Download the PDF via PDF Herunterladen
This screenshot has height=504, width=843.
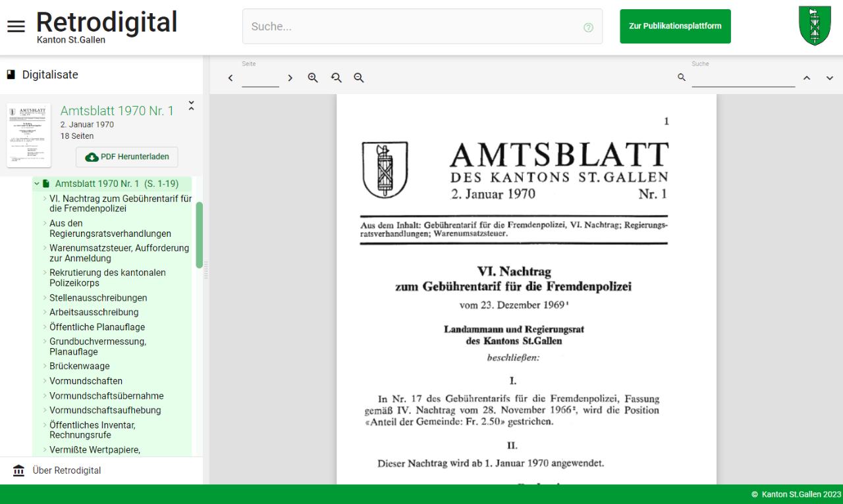(127, 157)
